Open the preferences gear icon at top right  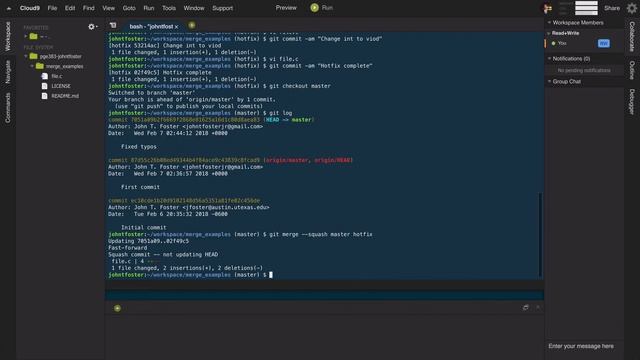[x=631, y=8]
